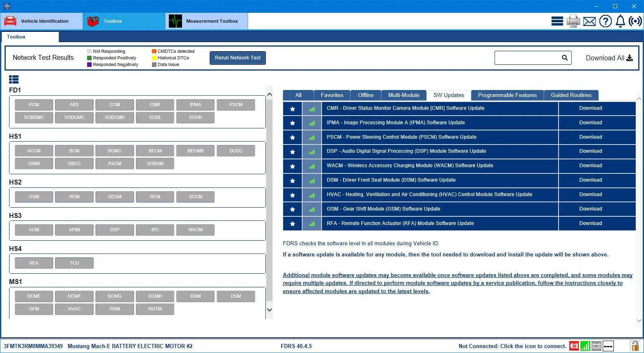Viewport: 644px width, 353px height.
Task: Click the search magnifier icon
Action: pyautogui.click(x=564, y=58)
